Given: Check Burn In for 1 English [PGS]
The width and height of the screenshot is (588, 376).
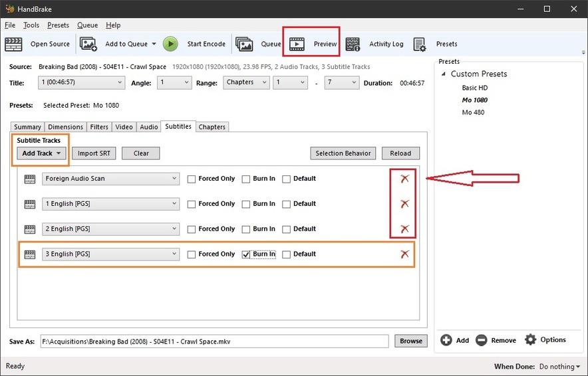Looking at the screenshot, I should [x=245, y=204].
